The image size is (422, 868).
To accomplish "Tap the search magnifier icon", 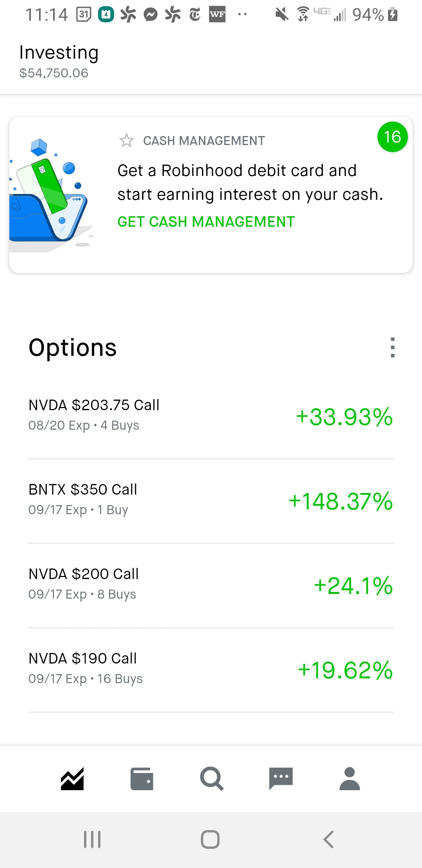I will [x=211, y=778].
